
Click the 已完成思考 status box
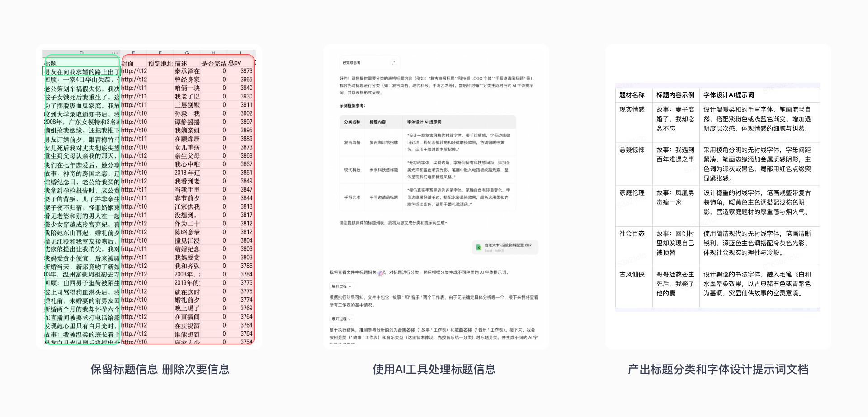(x=370, y=63)
